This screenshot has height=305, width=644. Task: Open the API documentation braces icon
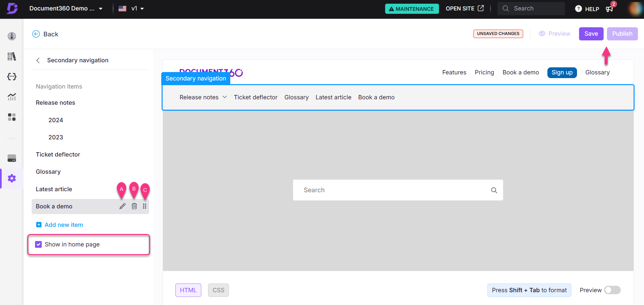pyautogui.click(x=12, y=77)
